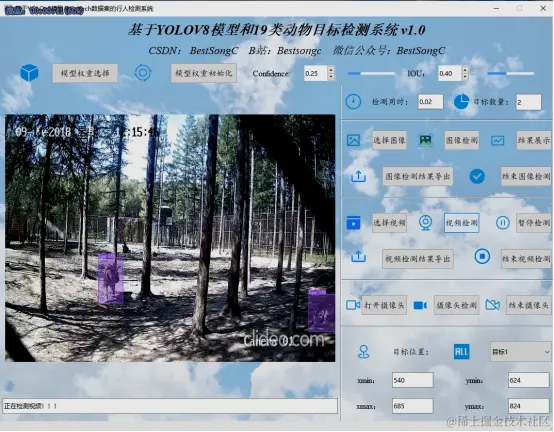Viewport: 554px width, 432px height.
Task: Click the status bar message field
Action: [x=170, y=406]
